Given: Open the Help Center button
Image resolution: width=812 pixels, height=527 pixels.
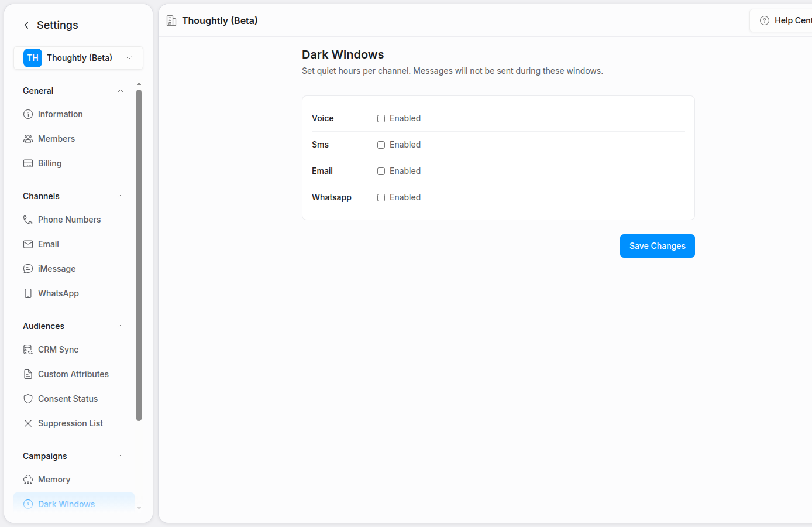Looking at the screenshot, I should tap(781, 20).
